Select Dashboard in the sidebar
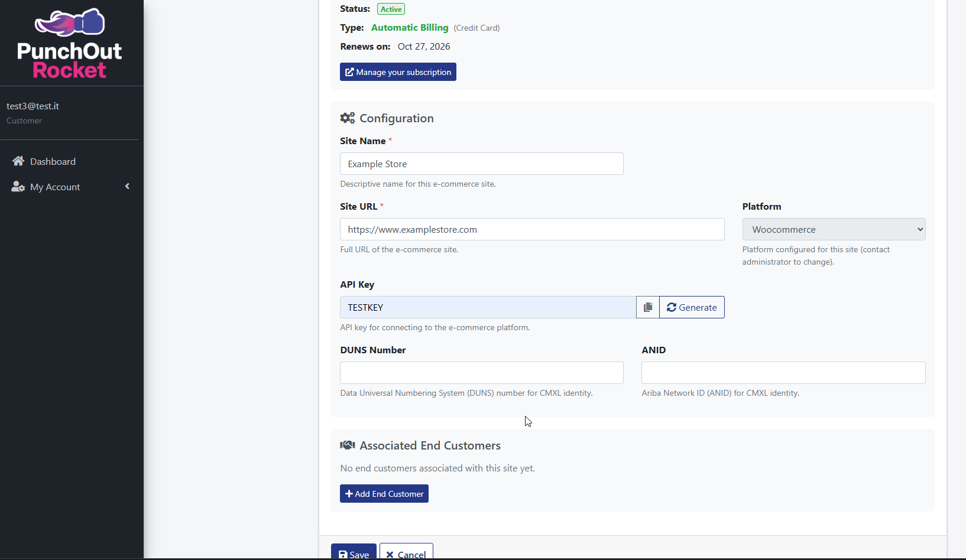This screenshot has width=966, height=560. point(52,161)
